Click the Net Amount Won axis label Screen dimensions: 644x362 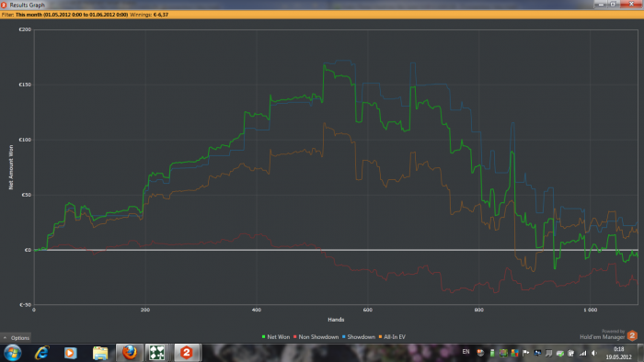point(11,167)
